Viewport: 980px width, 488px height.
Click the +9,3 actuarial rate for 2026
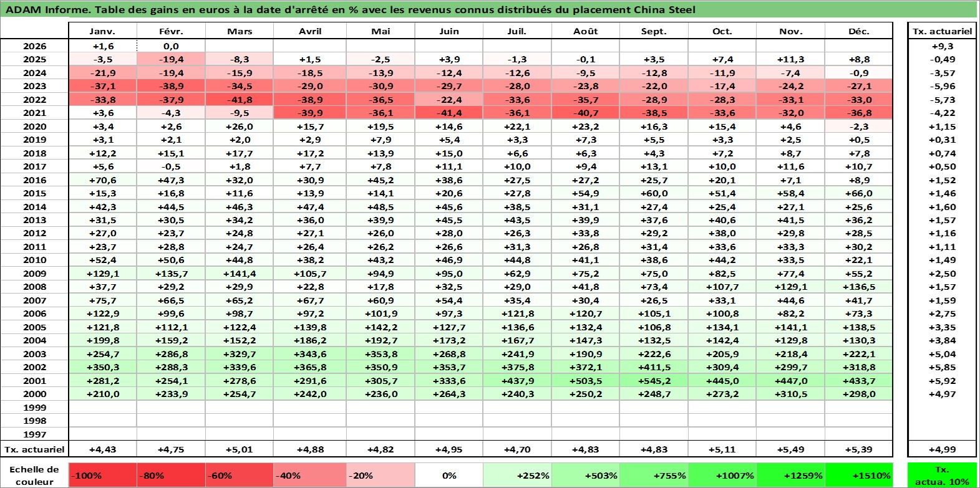[942, 46]
